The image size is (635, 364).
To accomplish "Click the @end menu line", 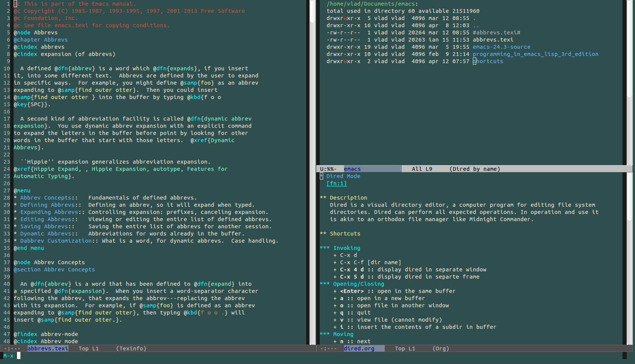I will (x=29, y=248).
